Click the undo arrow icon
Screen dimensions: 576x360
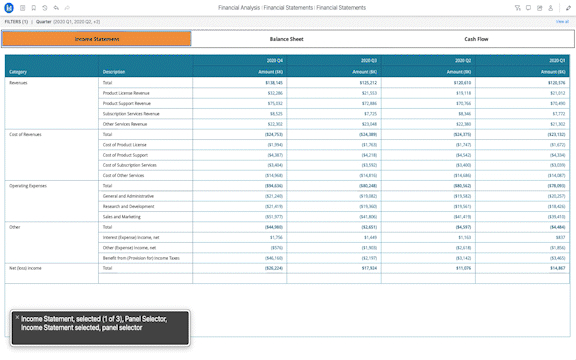pyautogui.click(x=56, y=8)
